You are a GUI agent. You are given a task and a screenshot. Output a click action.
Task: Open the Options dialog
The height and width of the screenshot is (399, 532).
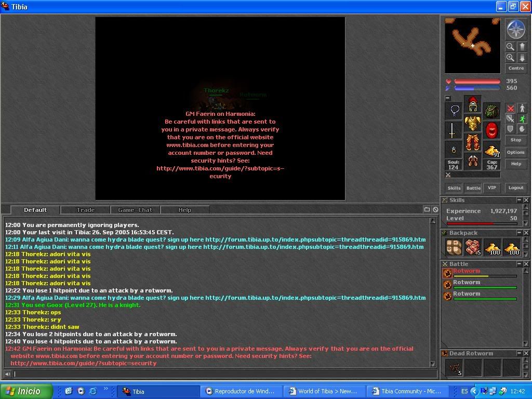(x=516, y=152)
